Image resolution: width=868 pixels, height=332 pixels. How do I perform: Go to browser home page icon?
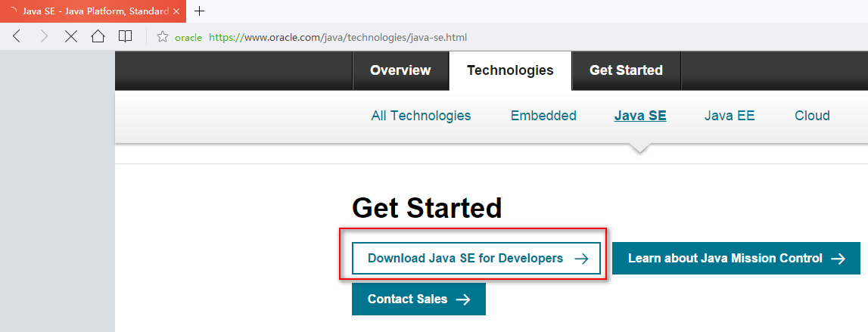click(98, 36)
